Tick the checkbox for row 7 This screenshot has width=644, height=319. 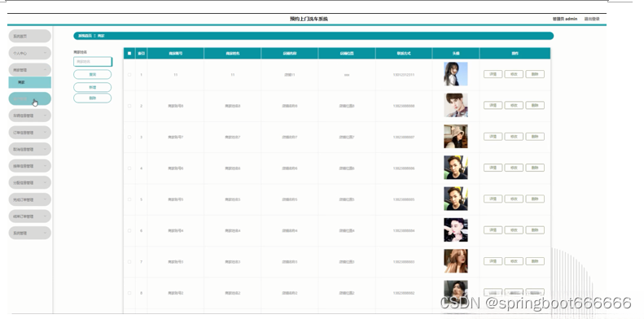(129, 262)
